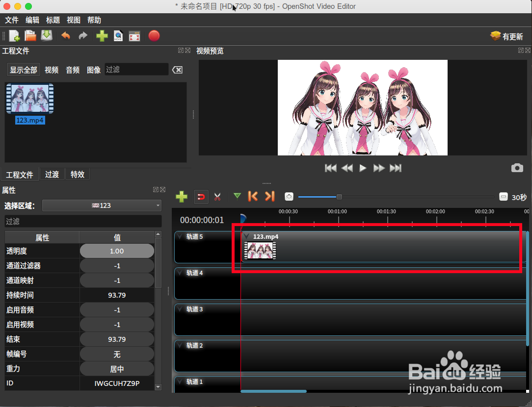
Task: Choose profile via the movie file icon
Action: pos(118,36)
